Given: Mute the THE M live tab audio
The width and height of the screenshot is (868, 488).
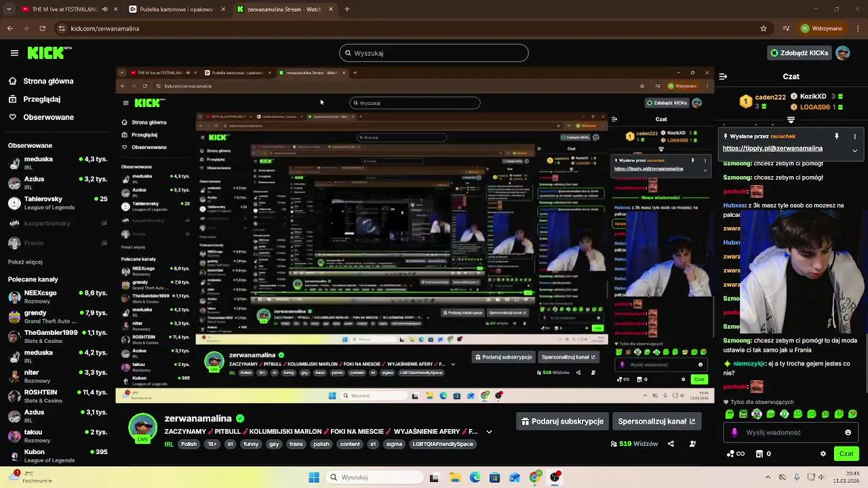Looking at the screenshot, I should [x=104, y=9].
